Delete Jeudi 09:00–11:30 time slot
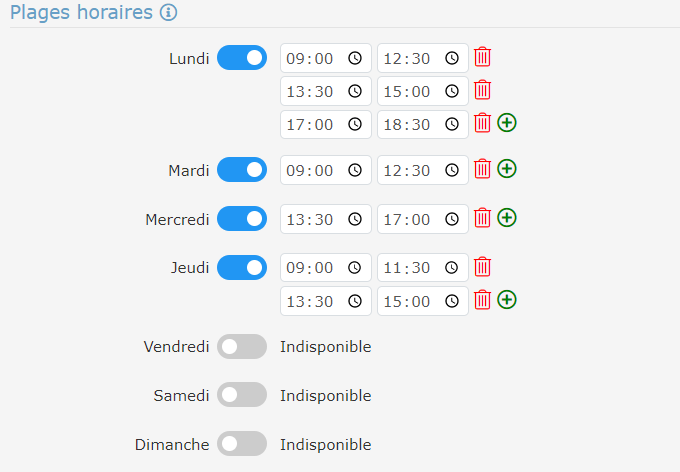The image size is (680, 472). [x=483, y=266]
